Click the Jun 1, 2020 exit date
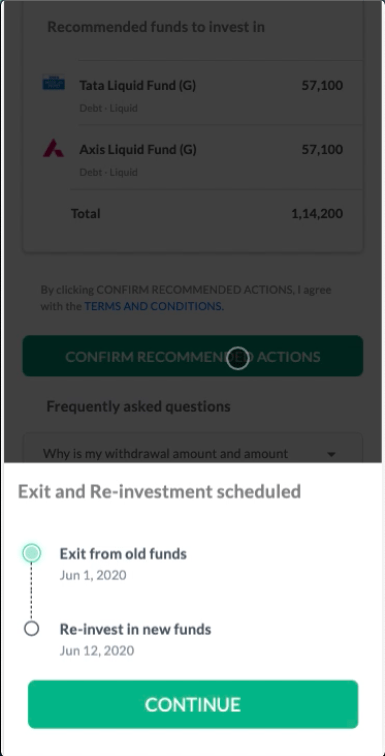 point(93,575)
